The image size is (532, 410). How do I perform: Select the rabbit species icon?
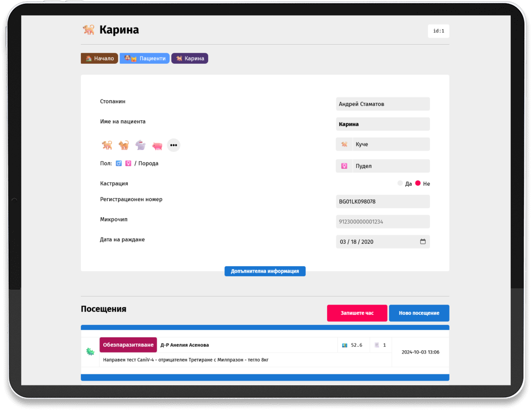tap(140, 145)
